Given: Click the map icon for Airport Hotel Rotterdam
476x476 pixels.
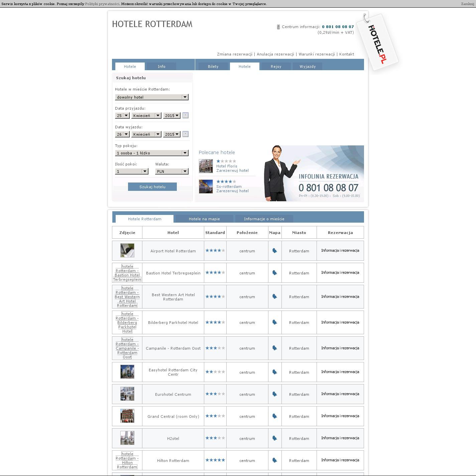Looking at the screenshot, I should tap(274, 251).
